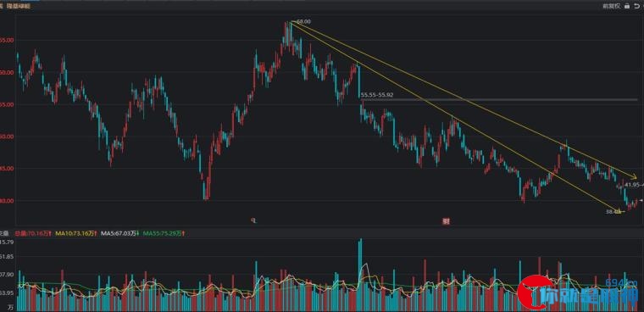Image resolution: width=644 pixels, height=312 pixels.
Task: Click the MA5:67.03万 volume indicator label
Action: point(121,233)
